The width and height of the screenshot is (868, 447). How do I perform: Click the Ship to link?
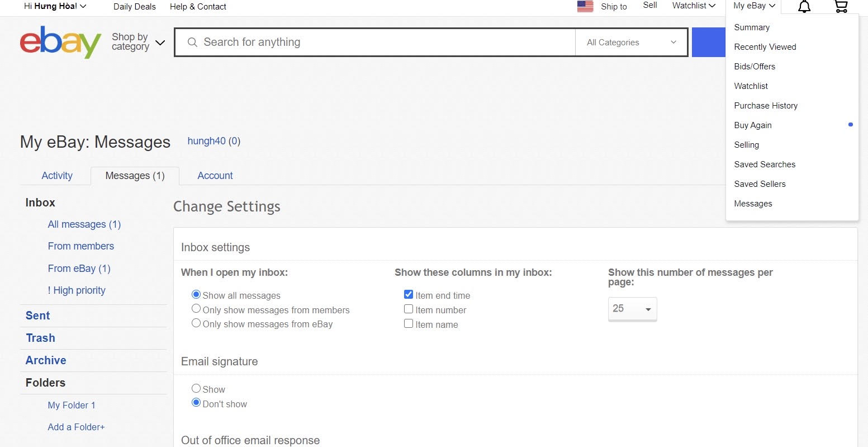coord(614,7)
